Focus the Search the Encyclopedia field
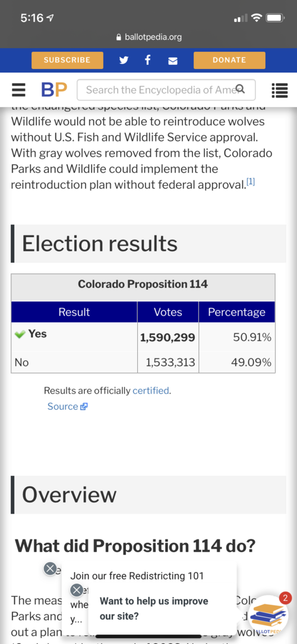Viewport: 297px width, 644px height. 166,90
